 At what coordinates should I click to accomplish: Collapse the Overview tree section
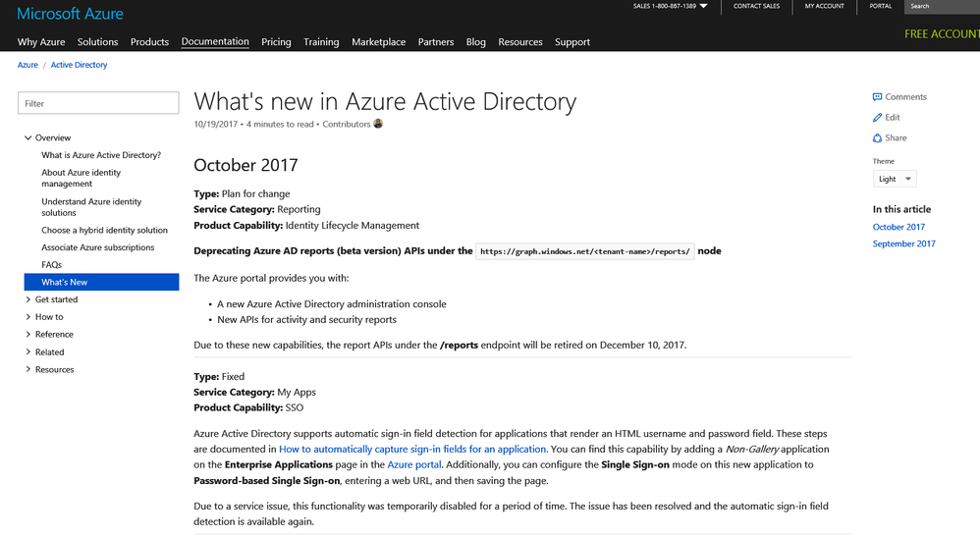(28, 138)
